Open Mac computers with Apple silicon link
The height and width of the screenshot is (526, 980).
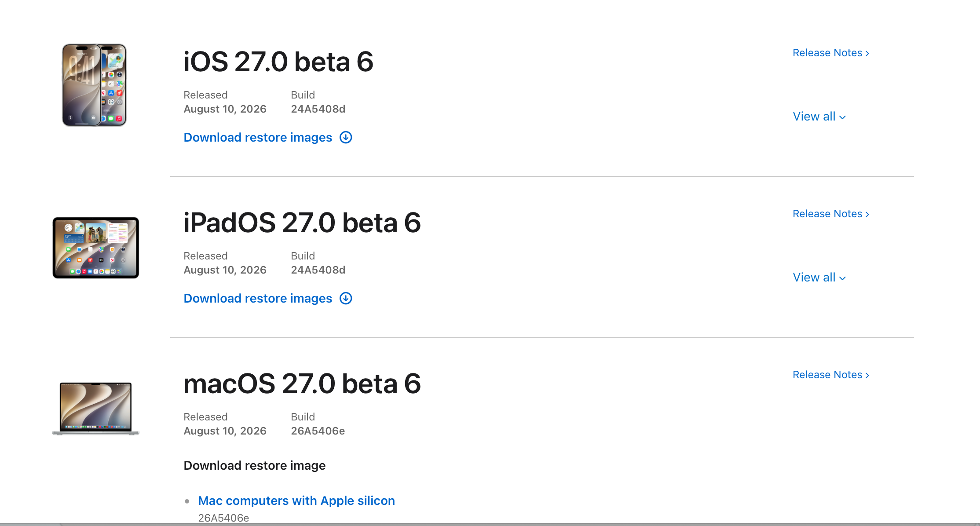pos(296,501)
